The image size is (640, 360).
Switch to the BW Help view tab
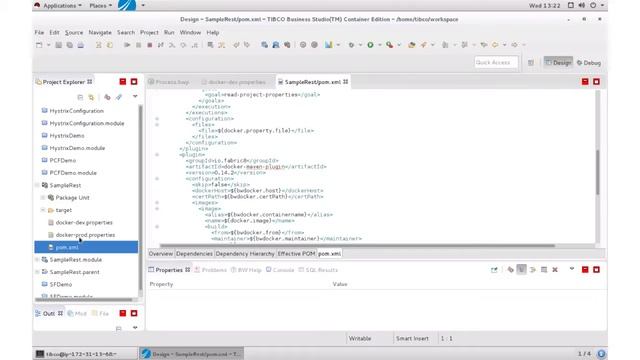[246, 270]
